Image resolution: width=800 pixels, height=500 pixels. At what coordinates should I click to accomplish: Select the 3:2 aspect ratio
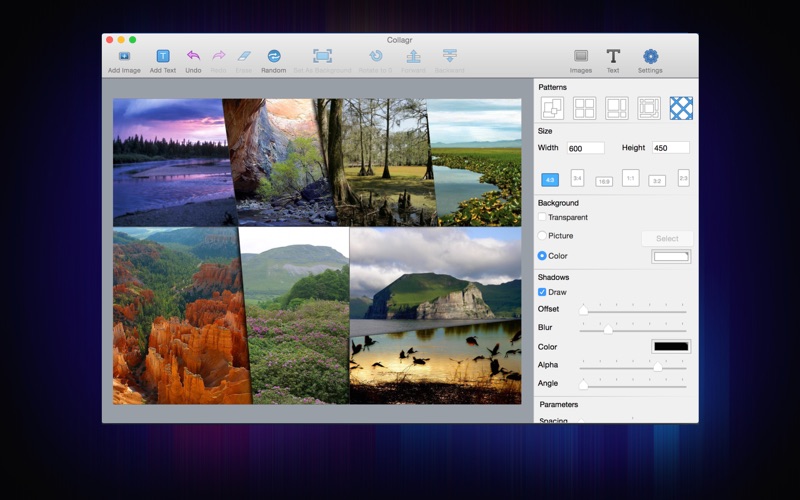657,181
